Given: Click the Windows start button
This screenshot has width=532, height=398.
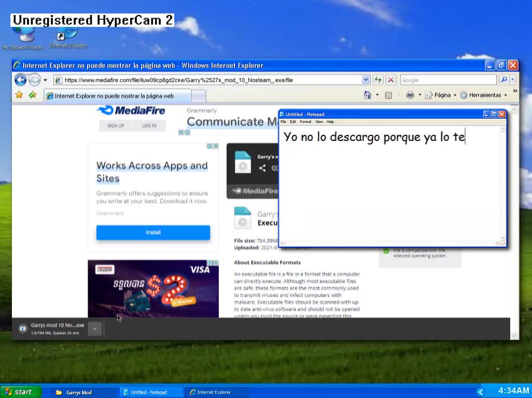Looking at the screenshot, I should [20, 392].
